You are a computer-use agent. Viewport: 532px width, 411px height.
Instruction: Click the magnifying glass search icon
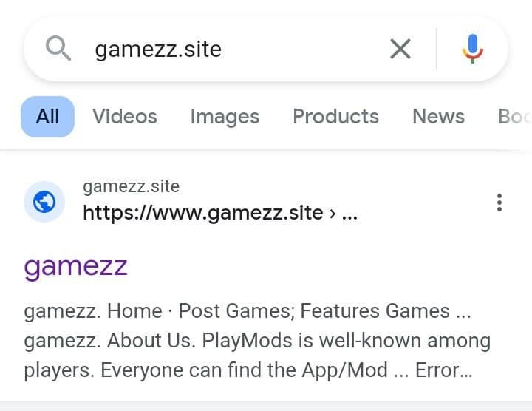[x=58, y=49]
